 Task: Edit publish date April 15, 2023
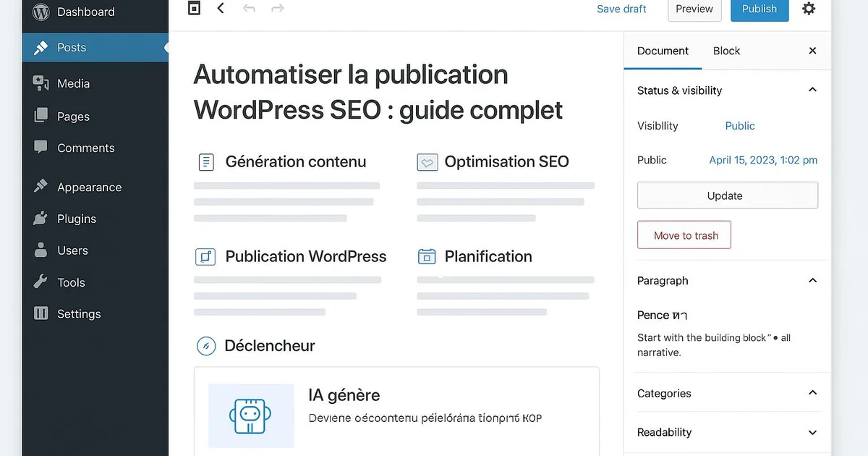click(x=763, y=160)
